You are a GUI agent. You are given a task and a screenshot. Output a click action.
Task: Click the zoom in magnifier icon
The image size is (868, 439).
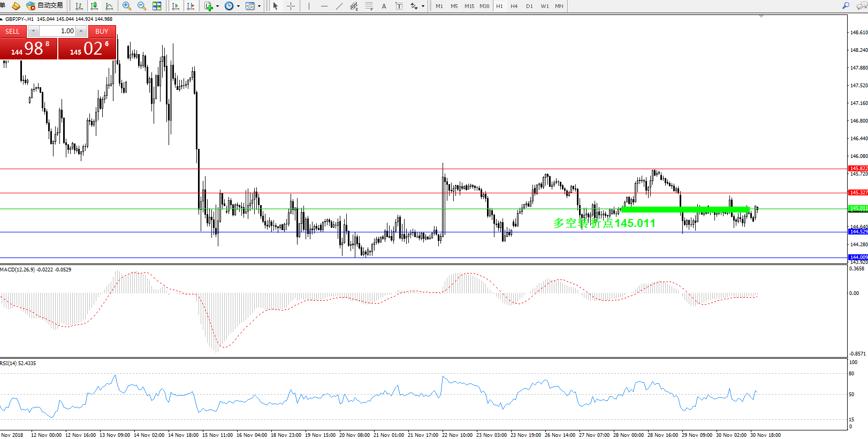tap(127, 6)
